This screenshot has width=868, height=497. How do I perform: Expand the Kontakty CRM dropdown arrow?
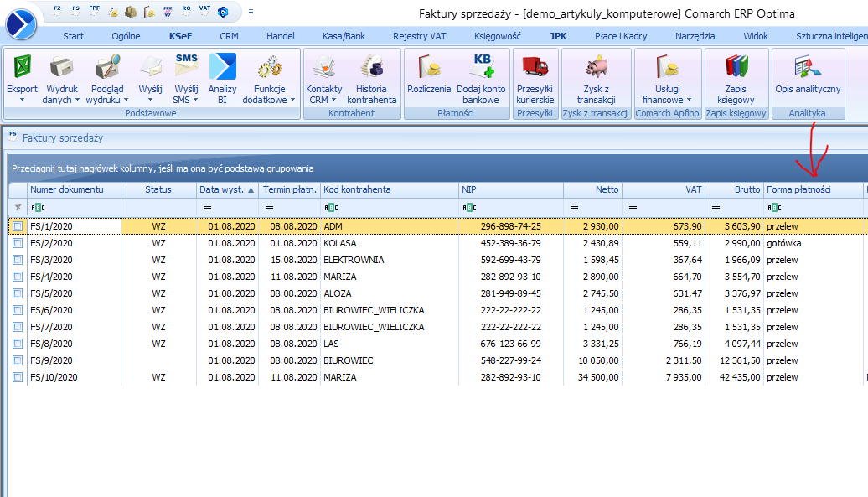coord(333,101)
